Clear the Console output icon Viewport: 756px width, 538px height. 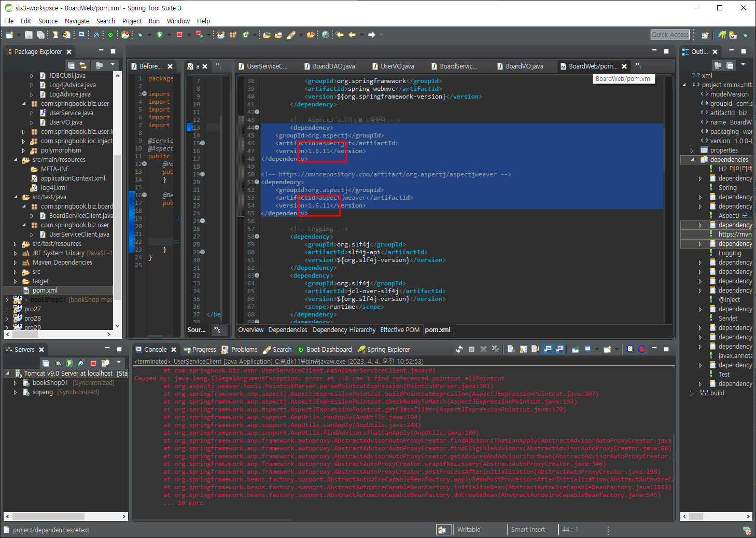tap(511, 349)
